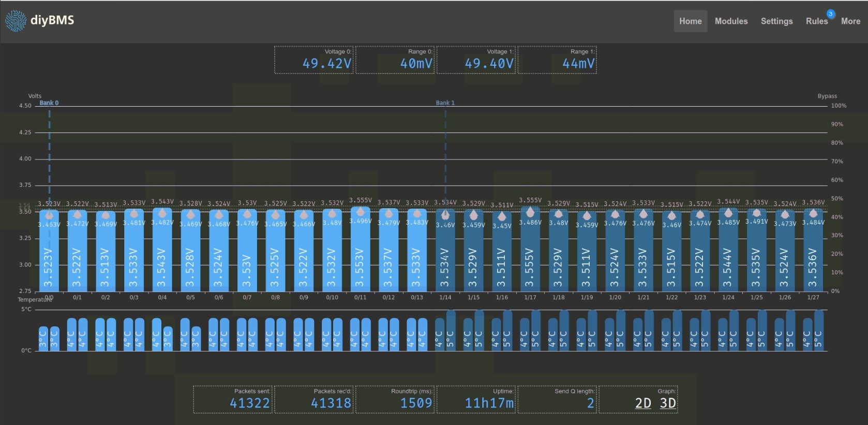Viewport: 868px width, 425px height.
Task: Click the x-axis label 0/12
Action: click(388, 298)
